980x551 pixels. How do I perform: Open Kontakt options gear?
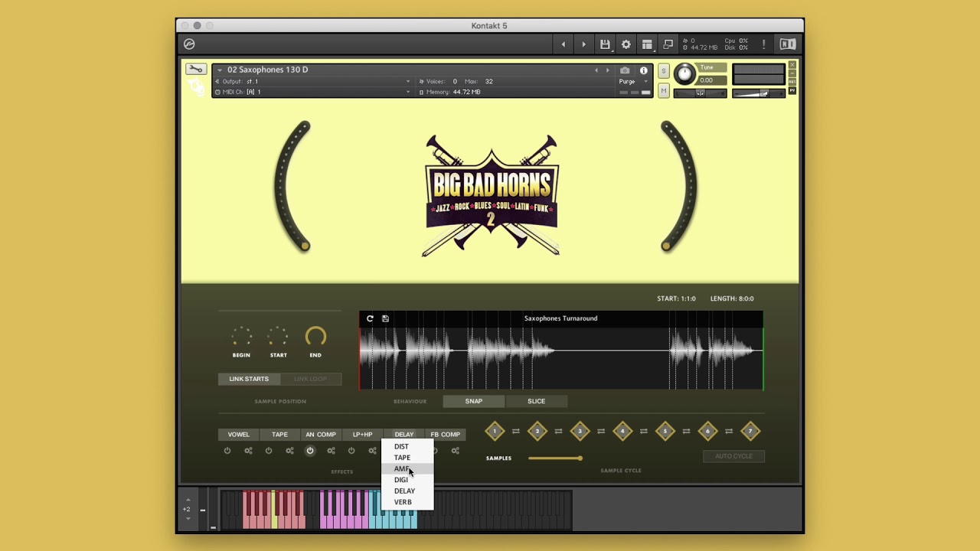626,44
